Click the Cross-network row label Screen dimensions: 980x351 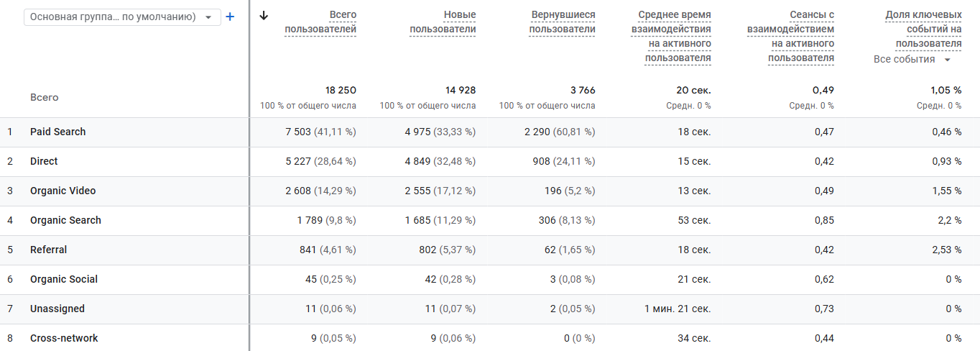click(64, 338)
